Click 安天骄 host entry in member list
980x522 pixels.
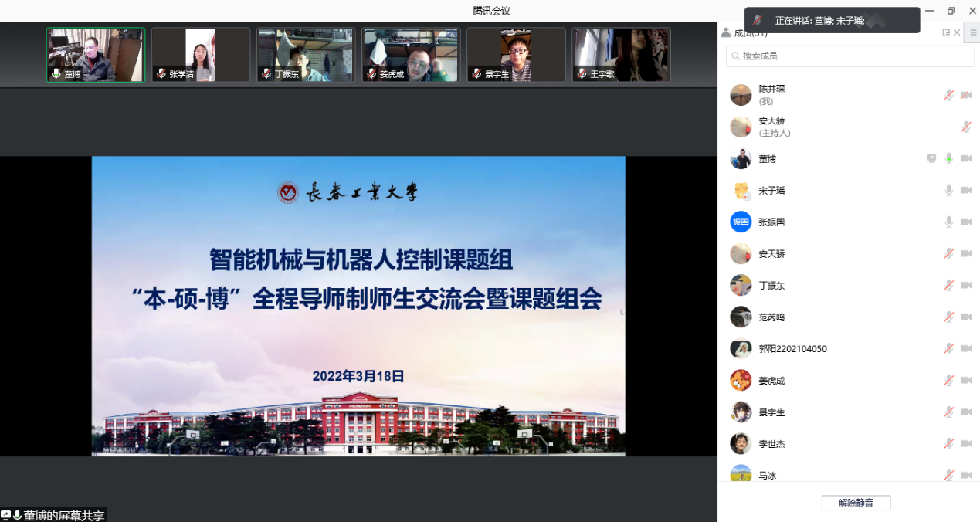pyautogui.click(x=772, y=127)
